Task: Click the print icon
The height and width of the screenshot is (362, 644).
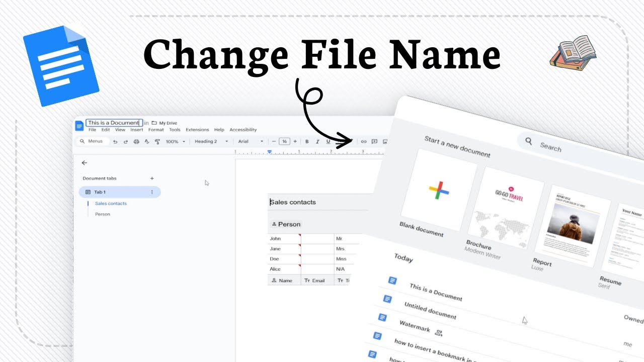Action: coord(136,142)
